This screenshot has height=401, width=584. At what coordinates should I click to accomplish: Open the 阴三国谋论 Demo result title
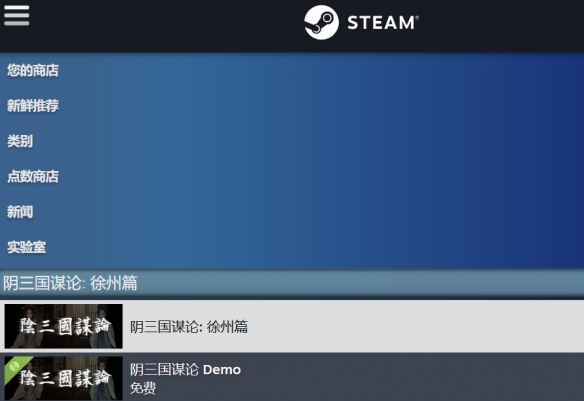pos(185,370)
